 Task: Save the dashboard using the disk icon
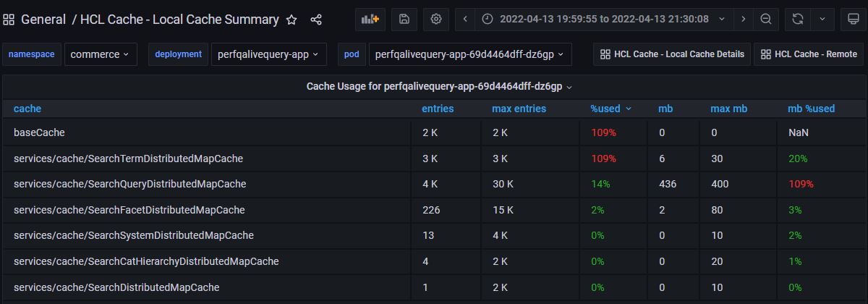click(x=404, y=20)
